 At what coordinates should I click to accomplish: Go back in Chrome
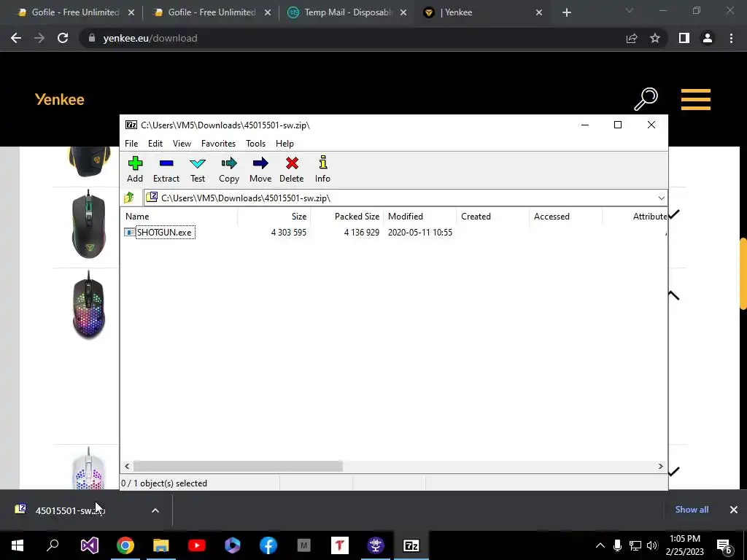[x=16, y=38]
